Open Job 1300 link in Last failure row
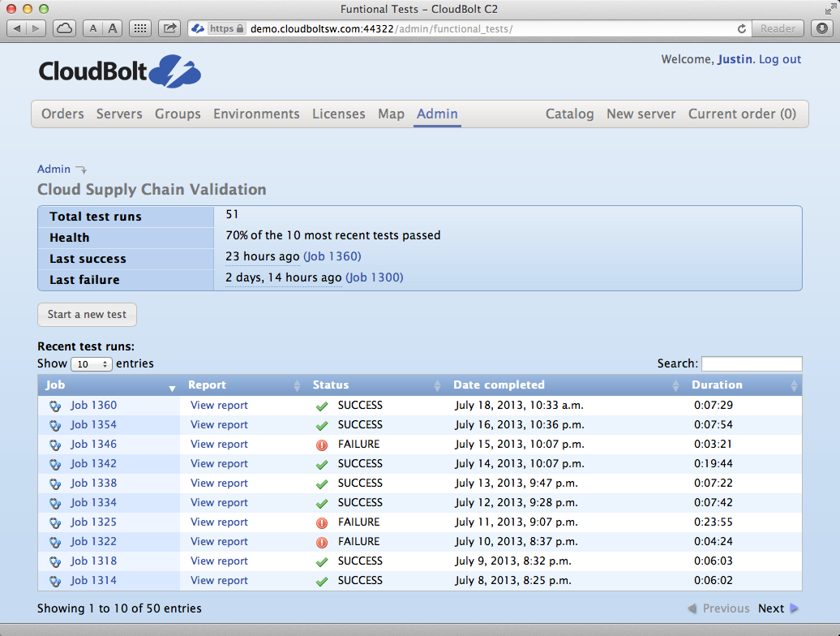Screen dimensions: 840x636 [x=375, y=277]
